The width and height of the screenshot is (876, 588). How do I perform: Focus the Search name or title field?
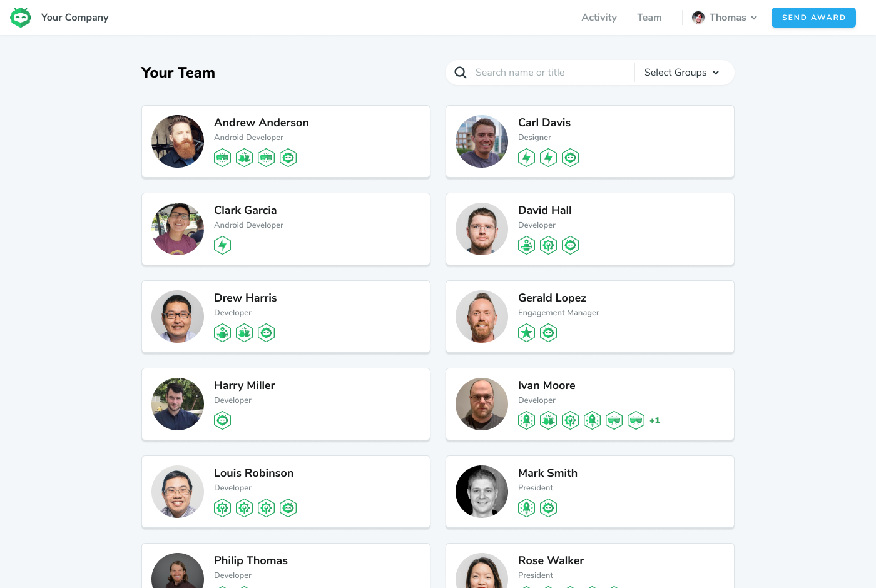pos(551,73)
